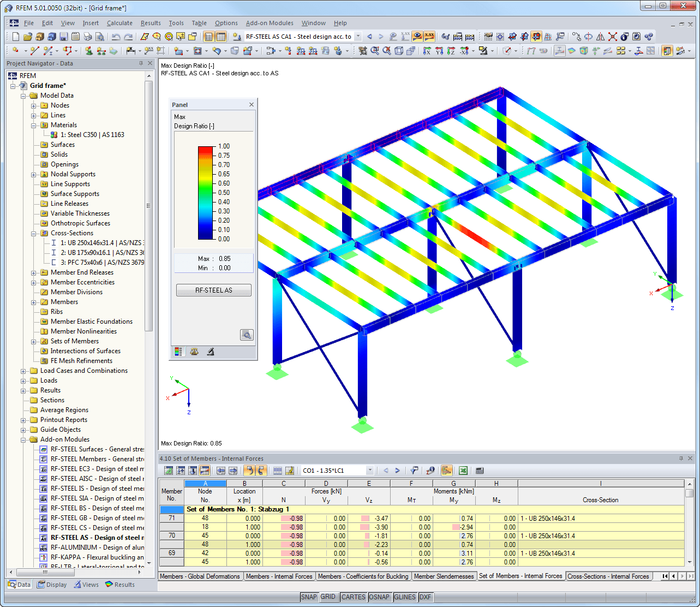Click the View in Y direction icon
The height and width of the screenshot is (607, 700).
pyautogui.click(x=439, y=51)
